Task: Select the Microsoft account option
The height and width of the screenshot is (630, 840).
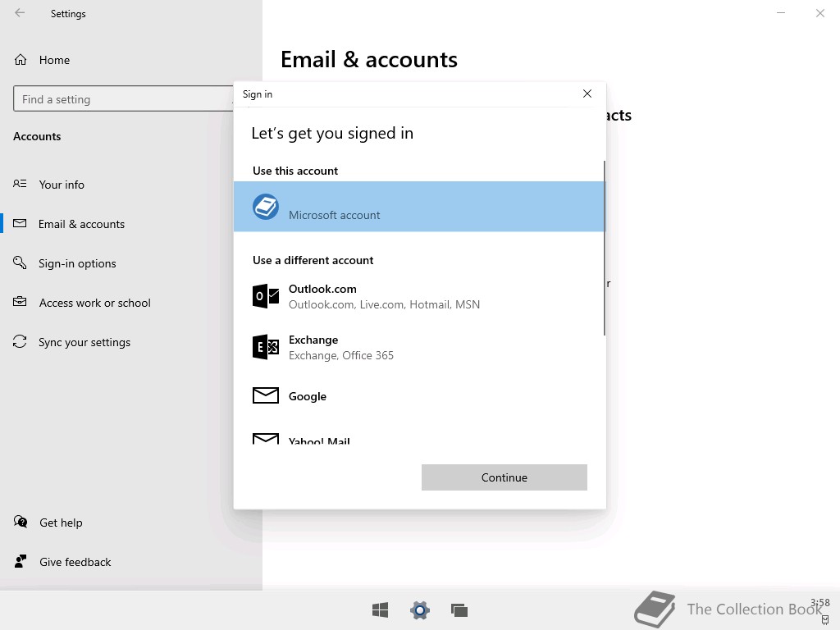Action: 419,207
